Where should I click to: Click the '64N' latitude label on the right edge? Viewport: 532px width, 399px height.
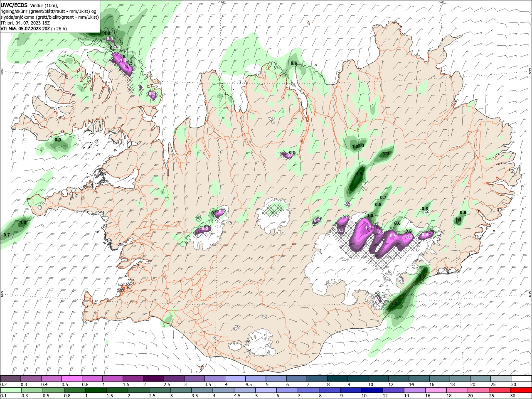[x=530, y=294]
